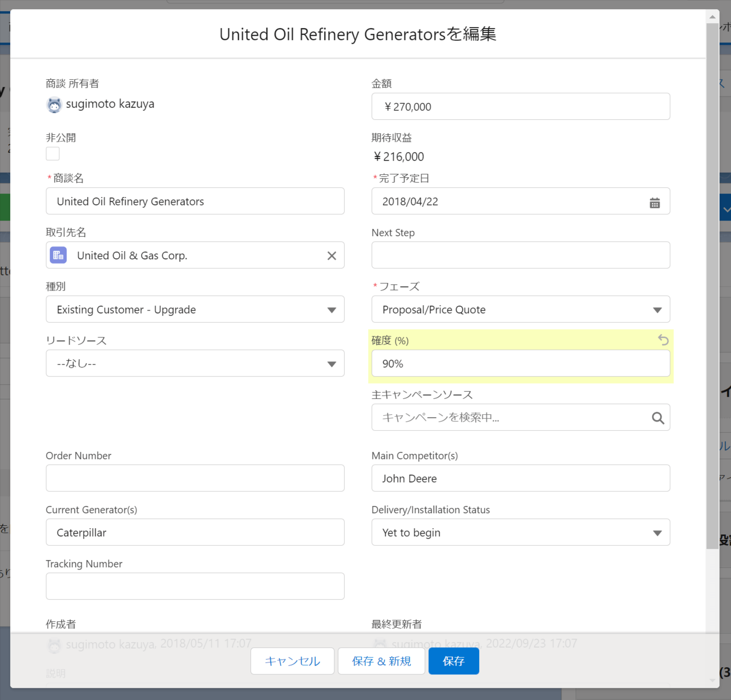Image resolution: width=731 pixels, height=700 pixels.
Task: Click the 金額 amount field
Action: pos(520,107)
